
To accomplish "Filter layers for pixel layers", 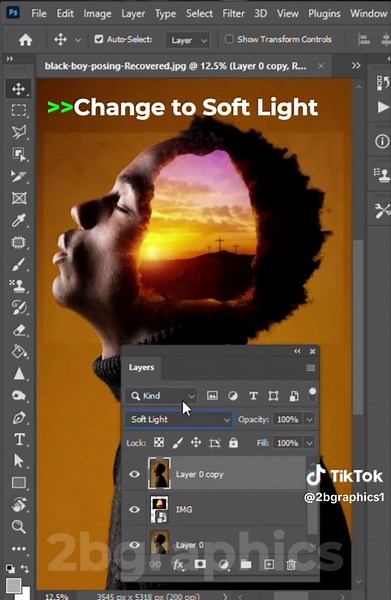I will click(x=212, y=396).
